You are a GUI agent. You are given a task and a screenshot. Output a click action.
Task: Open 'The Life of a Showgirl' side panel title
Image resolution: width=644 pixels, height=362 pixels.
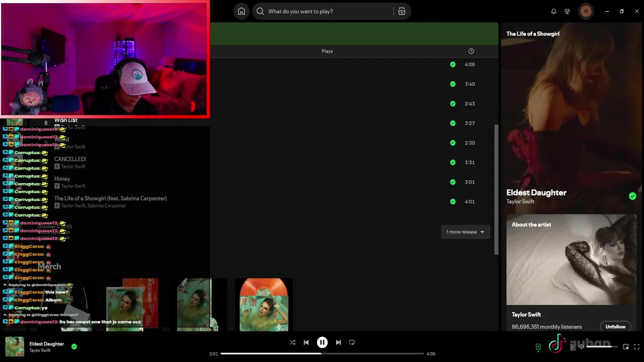pos(533,34)
